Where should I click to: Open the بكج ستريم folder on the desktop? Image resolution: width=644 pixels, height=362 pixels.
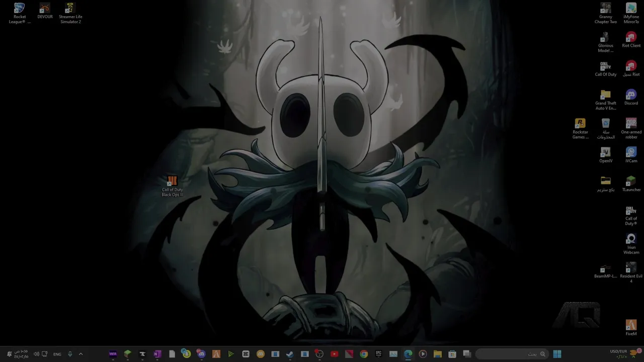tap(606, 184)
